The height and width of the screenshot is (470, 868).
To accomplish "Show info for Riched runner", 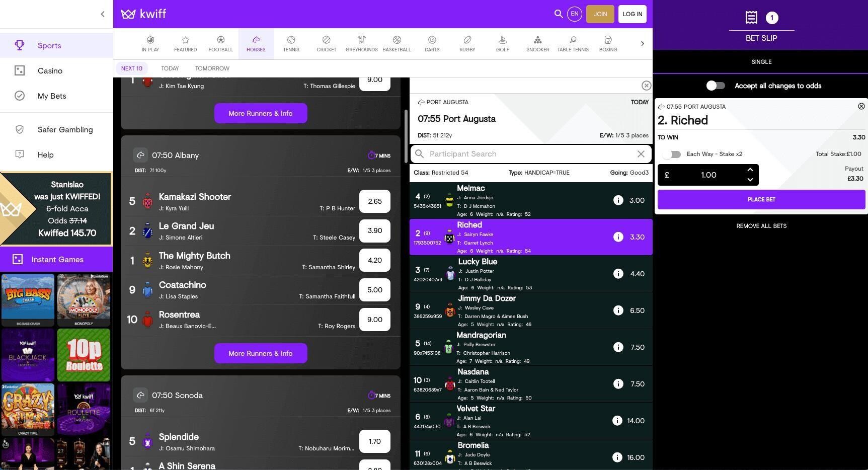I will coord(618,237).
